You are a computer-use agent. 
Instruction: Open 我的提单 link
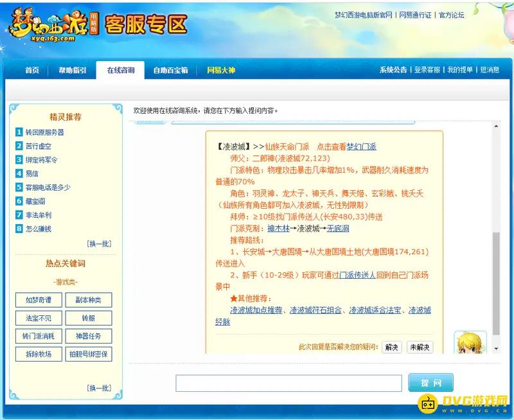[460, 70]
